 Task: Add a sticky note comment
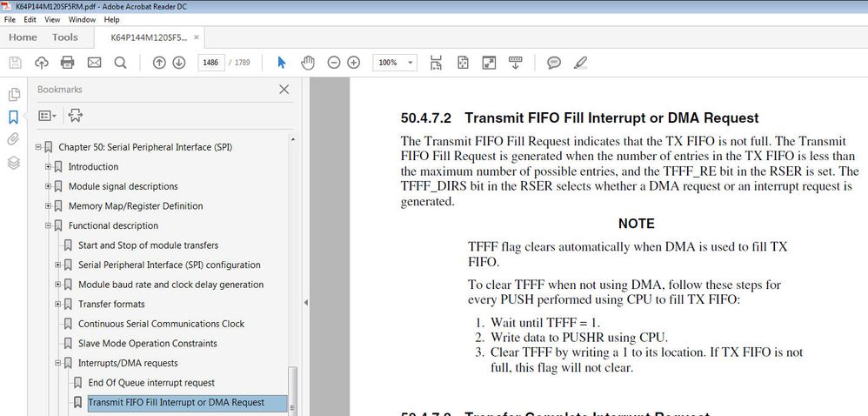click(x=553, y=63)
